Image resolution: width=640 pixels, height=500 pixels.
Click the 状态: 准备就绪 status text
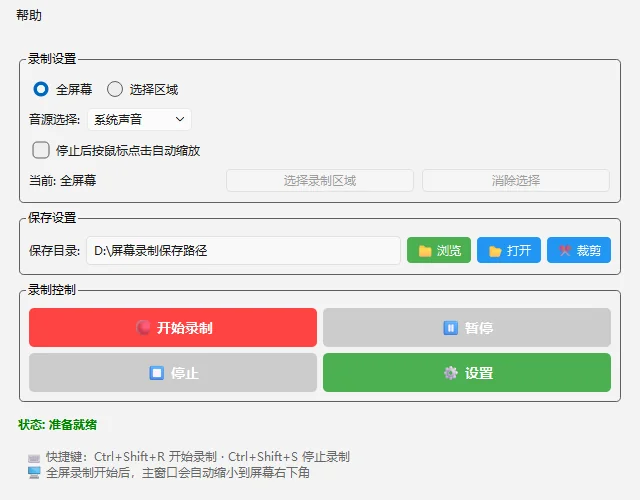click(x=58, y=424)
